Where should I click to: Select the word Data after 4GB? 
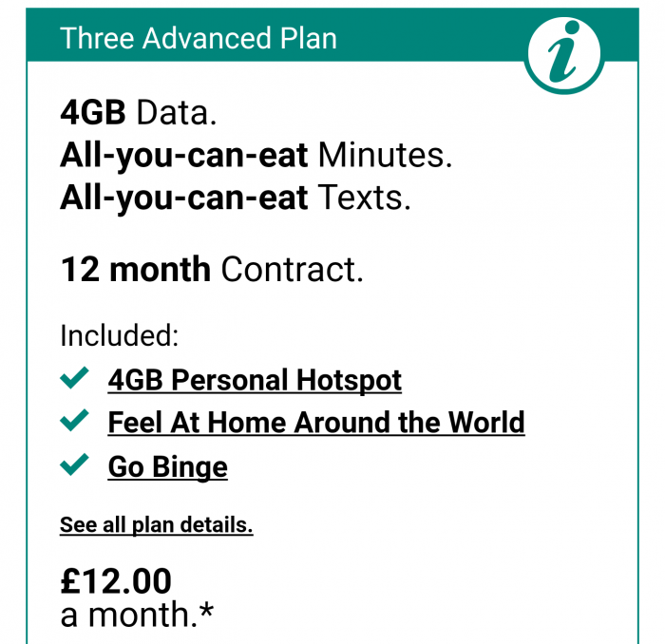pos(177,112)
